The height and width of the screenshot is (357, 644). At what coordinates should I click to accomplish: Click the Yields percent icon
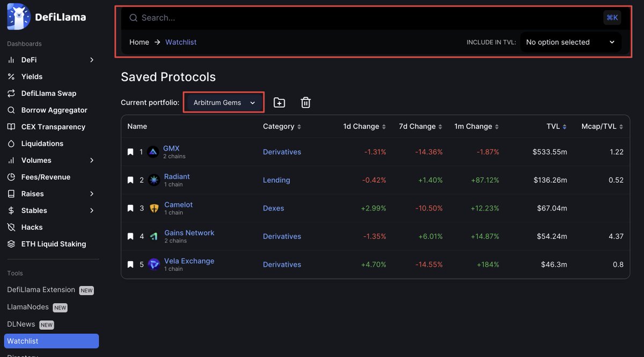(x=11, y=77)
